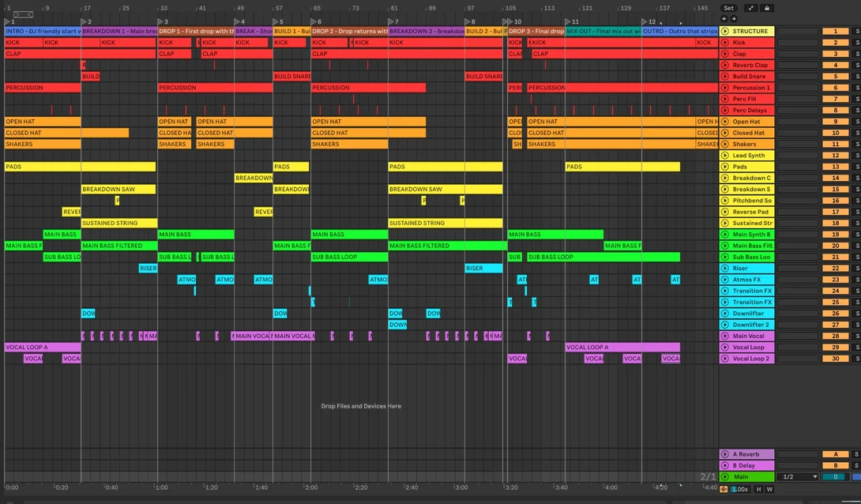Click the W optimize width button

click(769, 489)
